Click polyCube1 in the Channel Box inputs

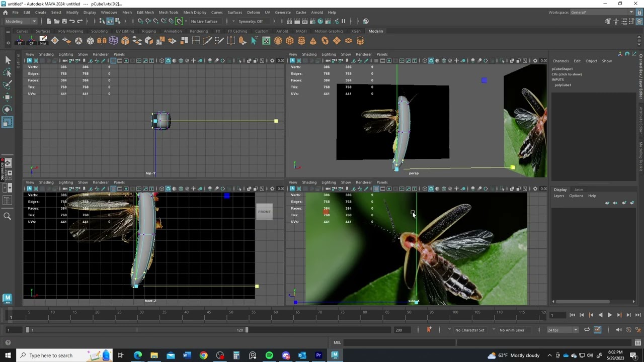point(562,85)
